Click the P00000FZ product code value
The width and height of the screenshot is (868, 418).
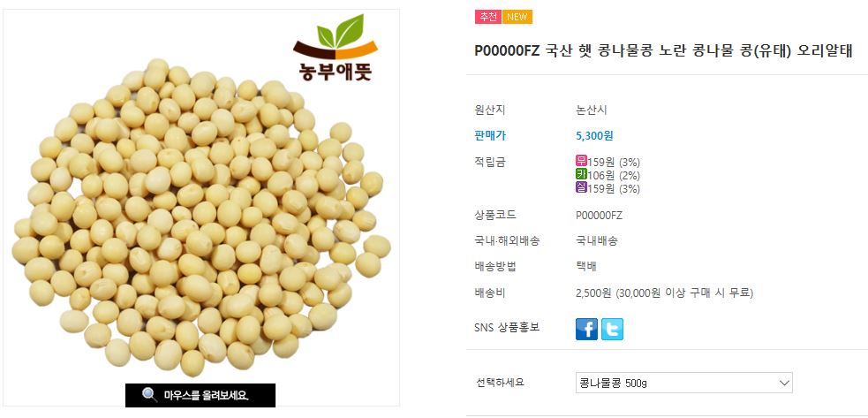tap(600, 216)
